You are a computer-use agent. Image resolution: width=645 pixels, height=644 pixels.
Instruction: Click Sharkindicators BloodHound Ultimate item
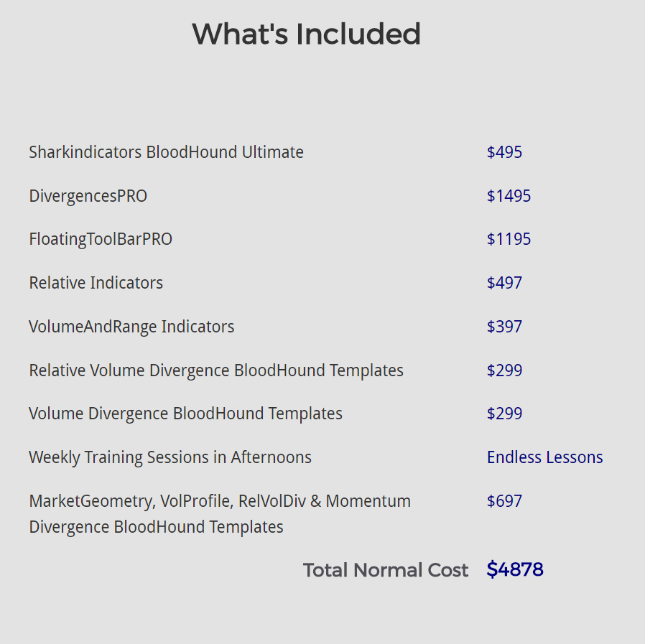(x=166, y=152)
